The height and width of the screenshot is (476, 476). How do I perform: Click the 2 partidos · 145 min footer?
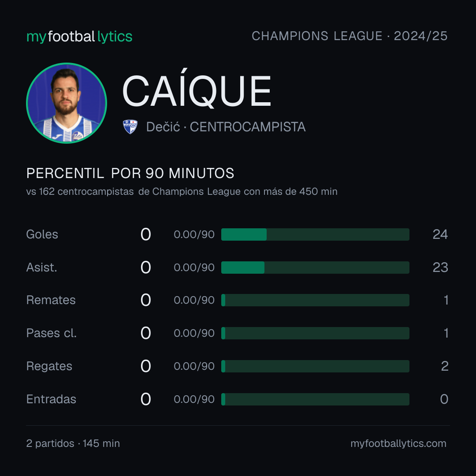(73, 443)
